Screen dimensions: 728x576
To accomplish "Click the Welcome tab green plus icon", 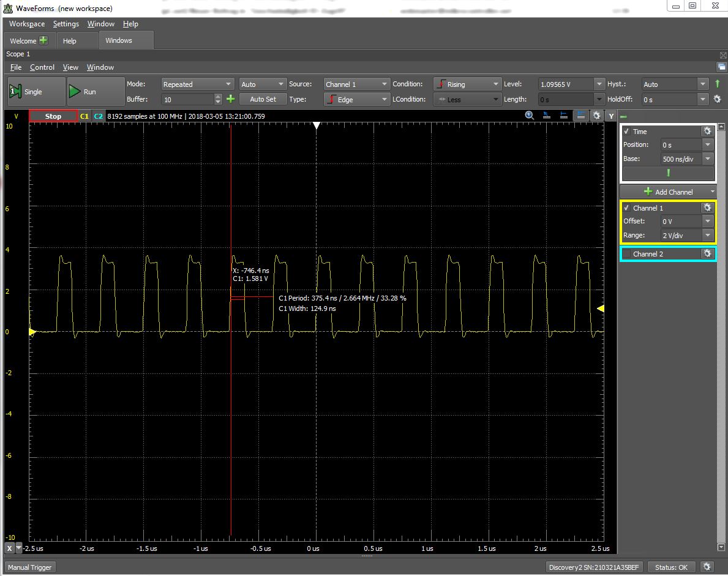I will pyautogui.click(x=43, y=40).
